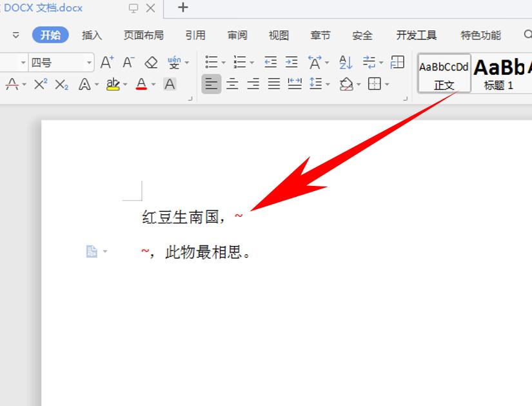Image resolution: width=532 pixels, height=406 pixels.
Task: Increase paragraph indent
Action: click(291, 62)
